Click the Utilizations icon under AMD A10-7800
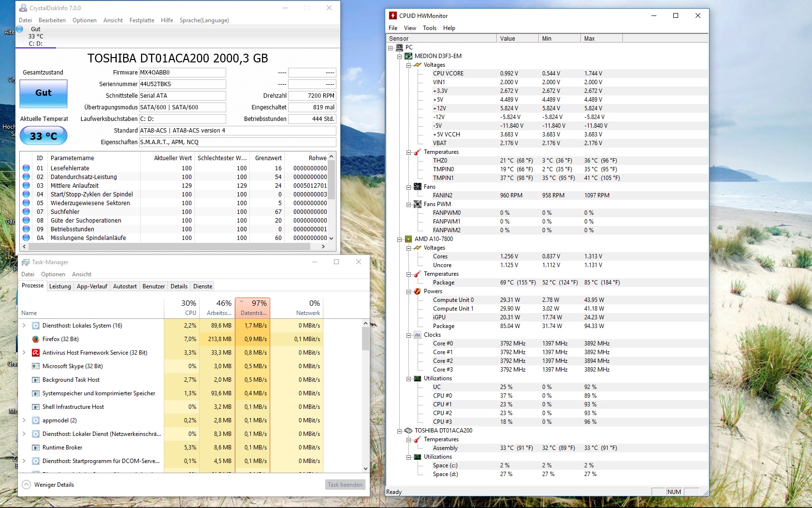The height and width of the screenshot is (508, 812). 418,378
